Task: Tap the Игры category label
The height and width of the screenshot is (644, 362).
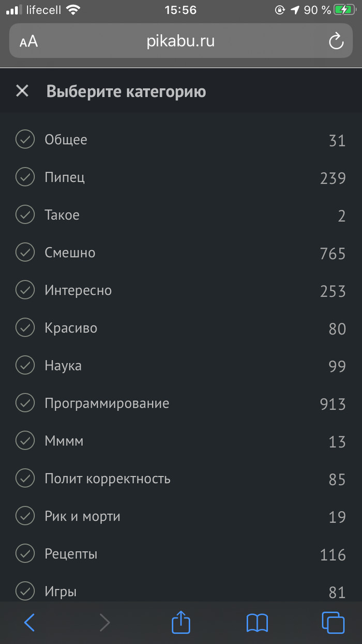Action: point(61,591)
